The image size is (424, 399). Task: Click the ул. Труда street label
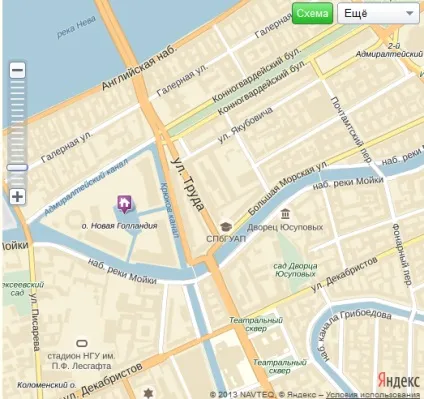(187, 184)
